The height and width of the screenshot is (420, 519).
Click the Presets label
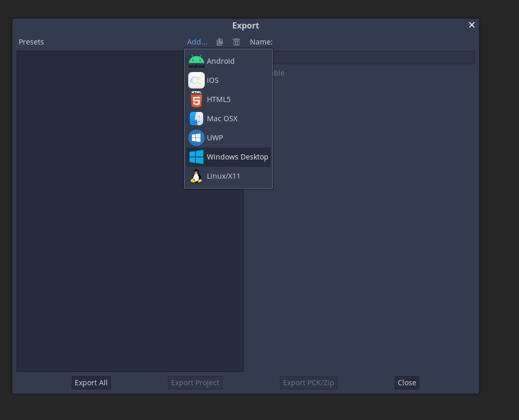tap(31, 42)
